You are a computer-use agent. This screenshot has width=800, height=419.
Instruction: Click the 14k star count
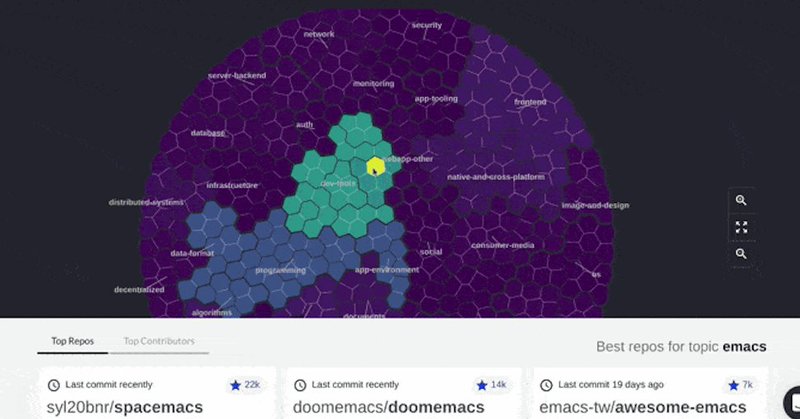coord(498,384)
